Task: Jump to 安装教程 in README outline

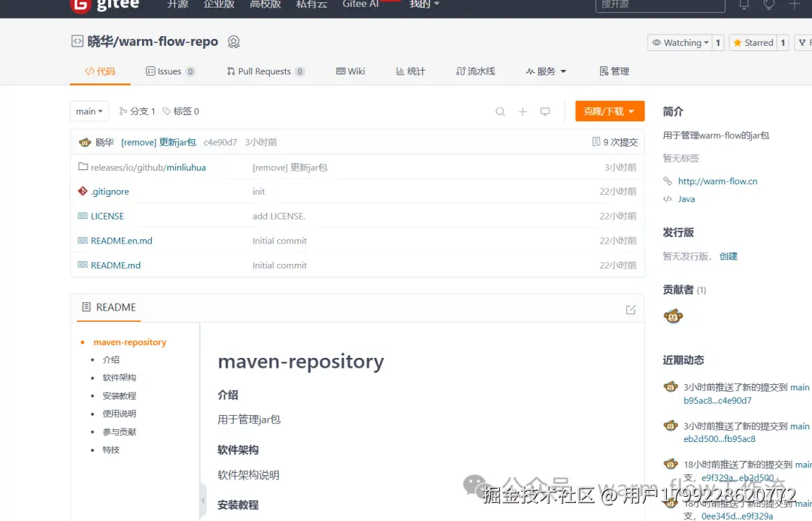Action: pos(119,395)
